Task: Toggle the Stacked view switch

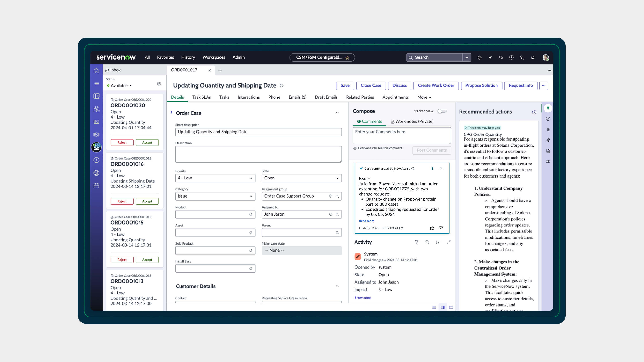Action: [x=442, y=111]
